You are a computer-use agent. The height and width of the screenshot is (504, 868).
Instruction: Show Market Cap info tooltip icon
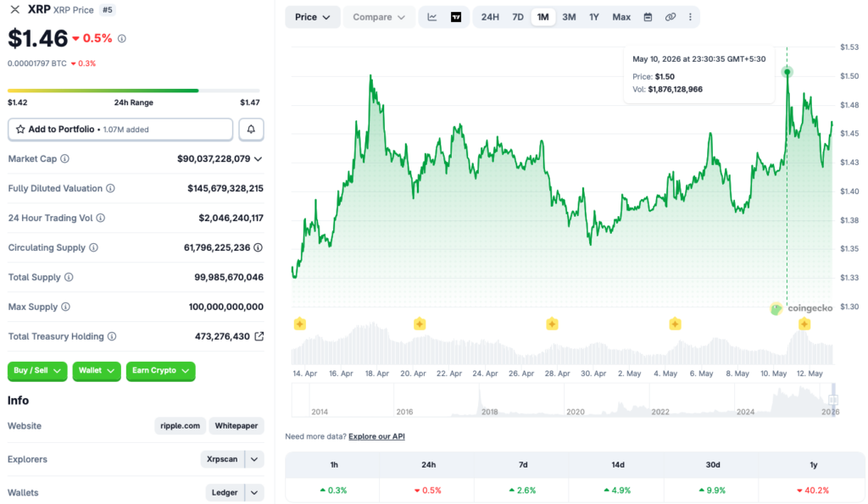pos(64,158)
